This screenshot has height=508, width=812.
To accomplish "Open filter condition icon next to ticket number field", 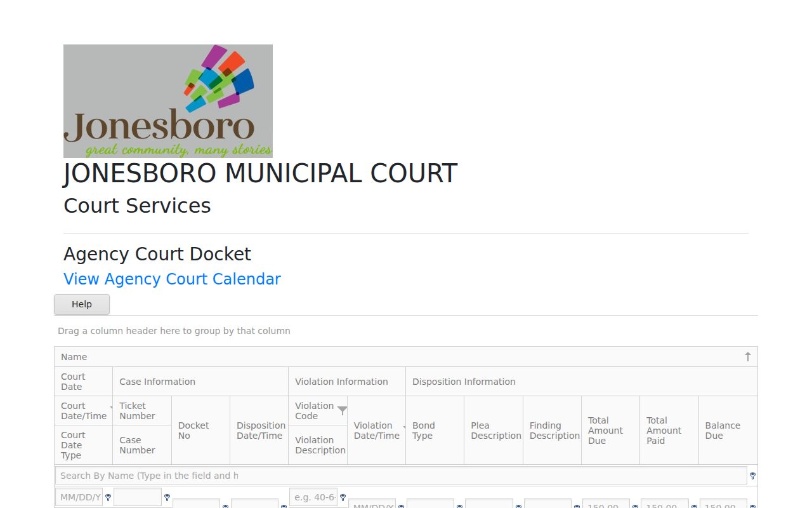I will click(167, 497).
